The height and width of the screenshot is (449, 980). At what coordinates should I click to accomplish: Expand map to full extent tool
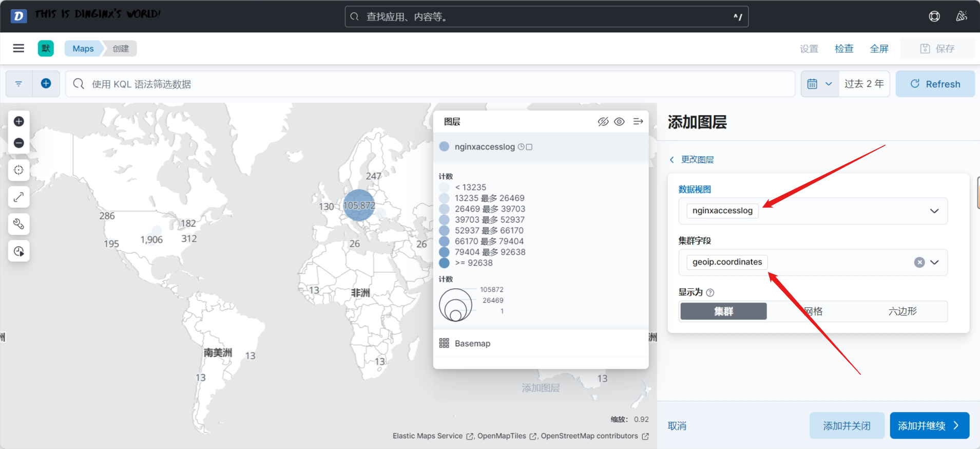[19, 197]
